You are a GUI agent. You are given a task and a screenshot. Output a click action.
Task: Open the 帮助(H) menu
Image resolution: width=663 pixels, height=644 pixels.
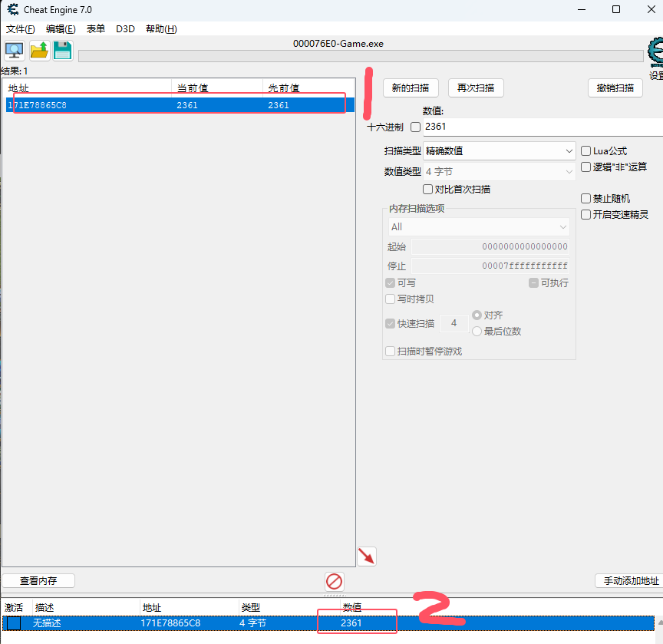click(161, 28)
